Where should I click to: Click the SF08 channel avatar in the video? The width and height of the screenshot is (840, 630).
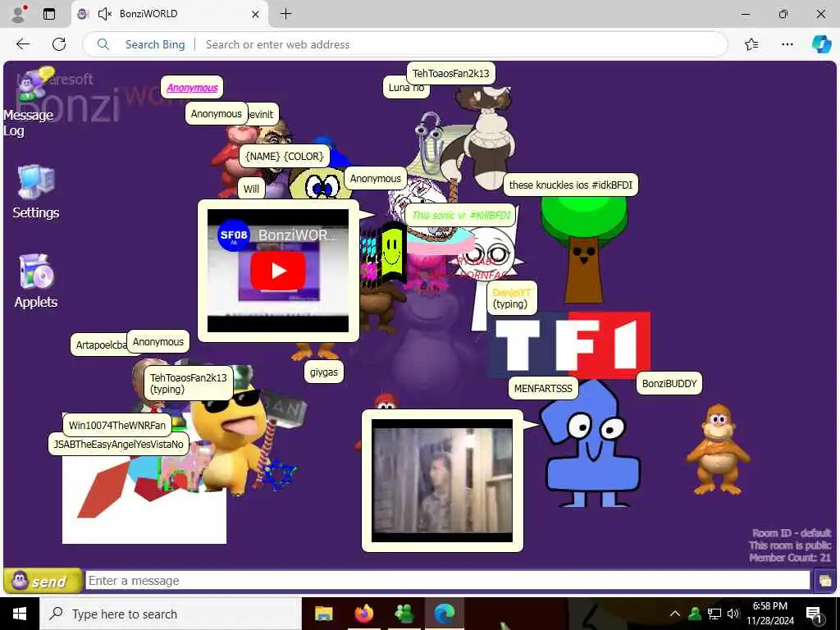click(x=234, y=235)
